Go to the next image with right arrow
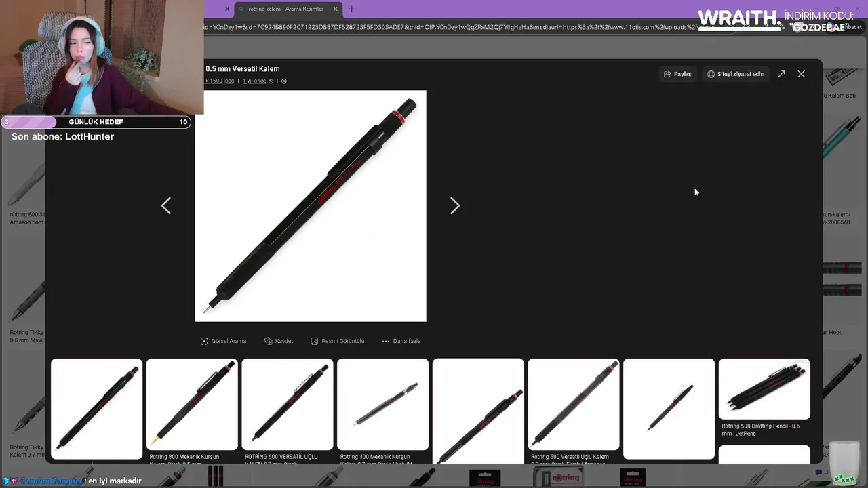The height and width of the screenshot is (488, 868). (x=455, y=206)
